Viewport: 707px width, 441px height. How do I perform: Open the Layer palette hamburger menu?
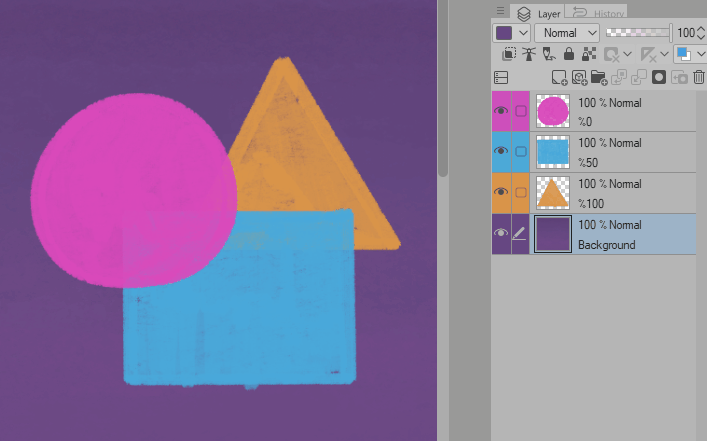click(x=500, y=10)
